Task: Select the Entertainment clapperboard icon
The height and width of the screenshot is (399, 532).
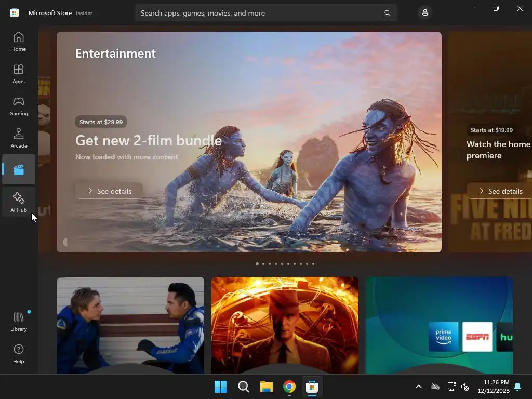Action: coord(19,170)
